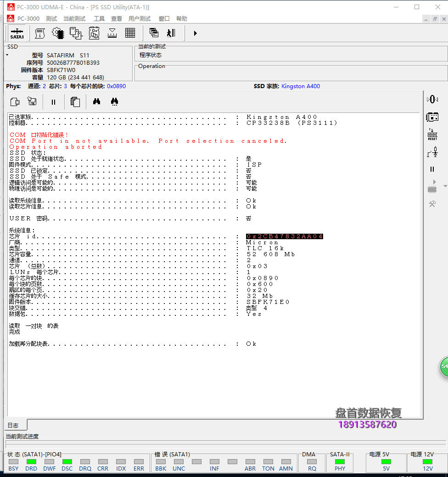Click the Kingston A400 family link
The width and height of the screenshot is (448, 477).
(x=301, y=86)
